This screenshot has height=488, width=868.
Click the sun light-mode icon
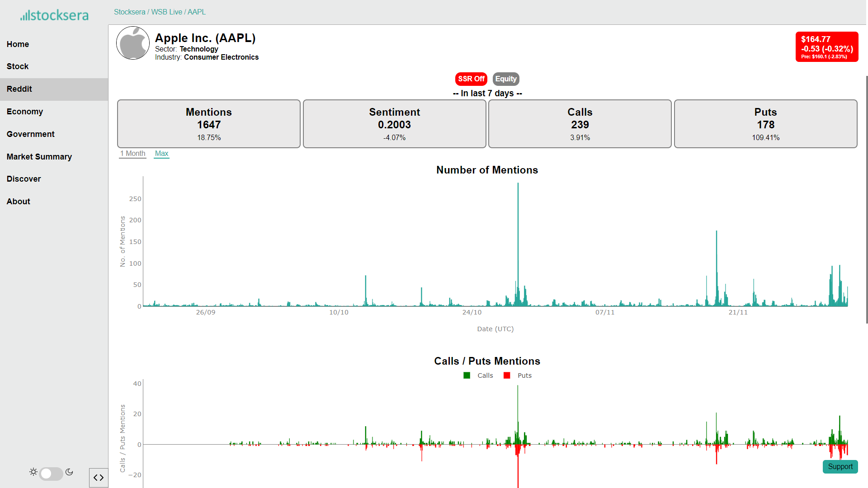(x=33, y=472)
